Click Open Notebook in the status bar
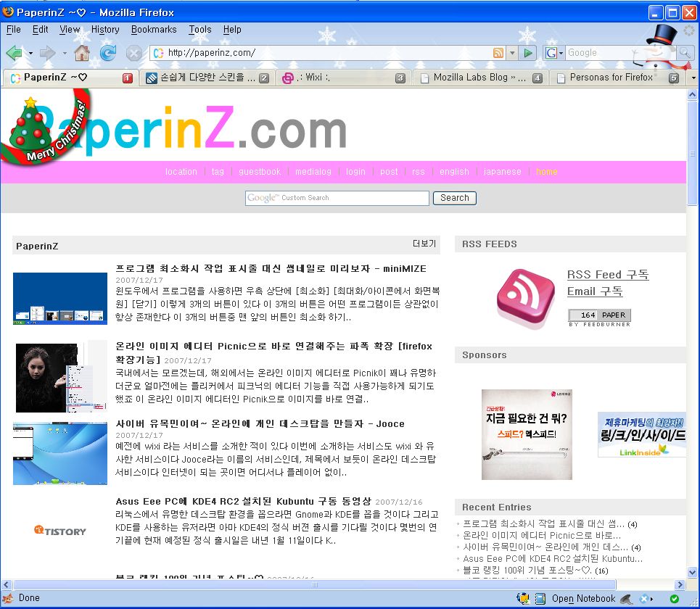Viewport: 700px width, 609px height. [583, 599]
